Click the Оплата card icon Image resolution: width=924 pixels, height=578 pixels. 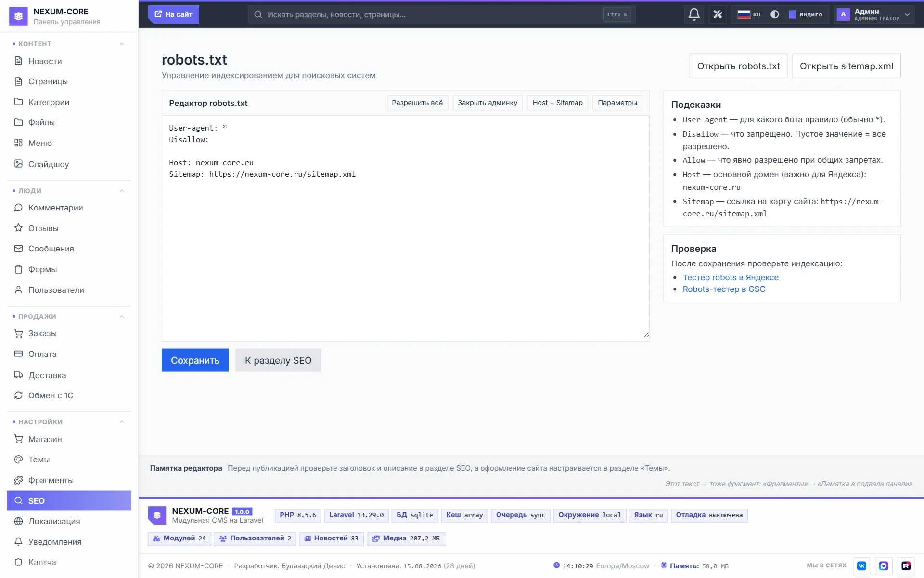[x=18, y=354]
